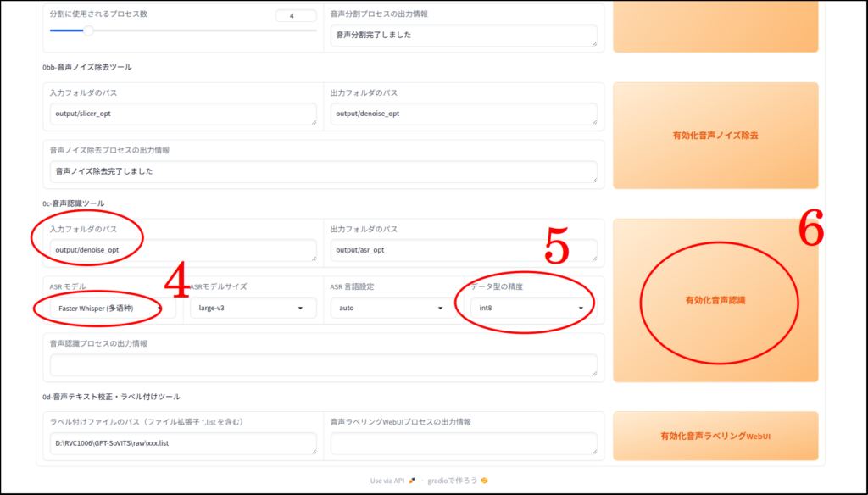868x495 pixels.
Task: Click the 音声分割プロセスの出力情報 text box
Action: pyautogui.click(x=464, y=36)
